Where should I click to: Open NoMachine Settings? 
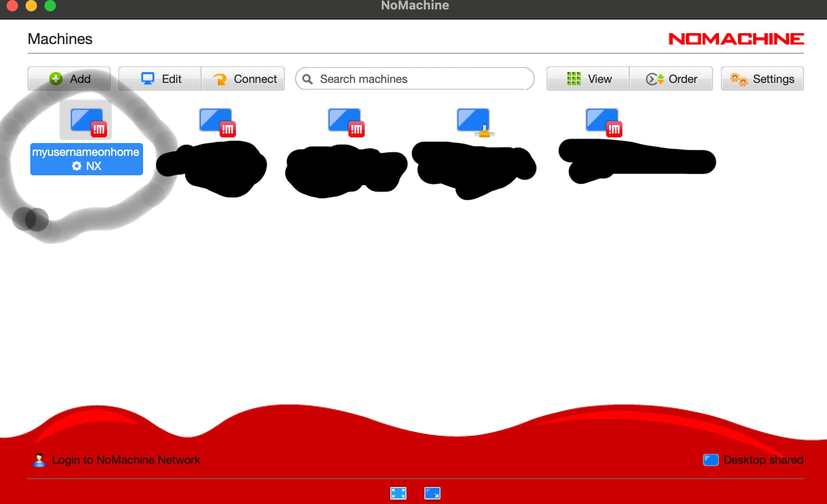pos(762,79)
